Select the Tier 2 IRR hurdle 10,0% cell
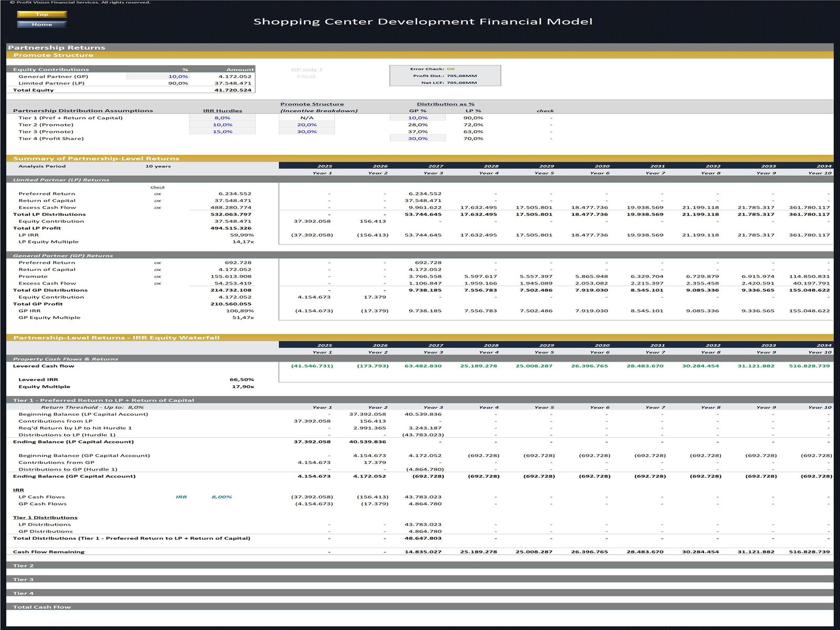 click(x=222, y=125)
